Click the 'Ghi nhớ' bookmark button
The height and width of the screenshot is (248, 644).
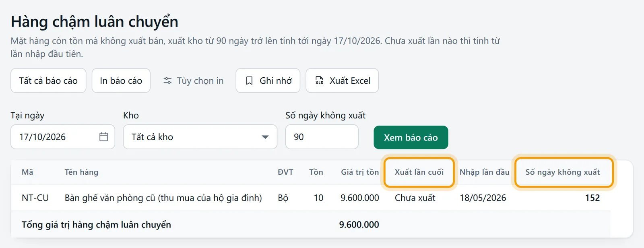point(268,81)
